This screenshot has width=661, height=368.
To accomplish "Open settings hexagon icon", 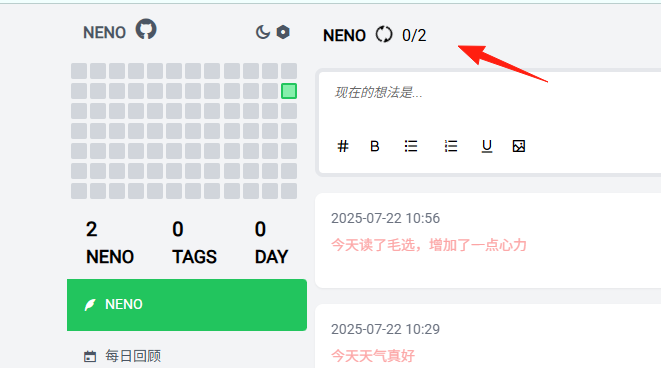I will [x=283, y=32].
